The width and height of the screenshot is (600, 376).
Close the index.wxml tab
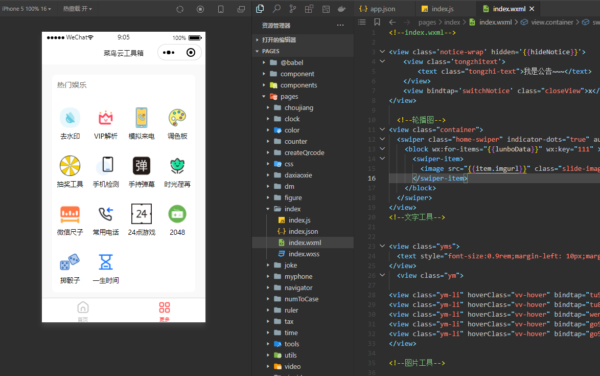point(532,9)
